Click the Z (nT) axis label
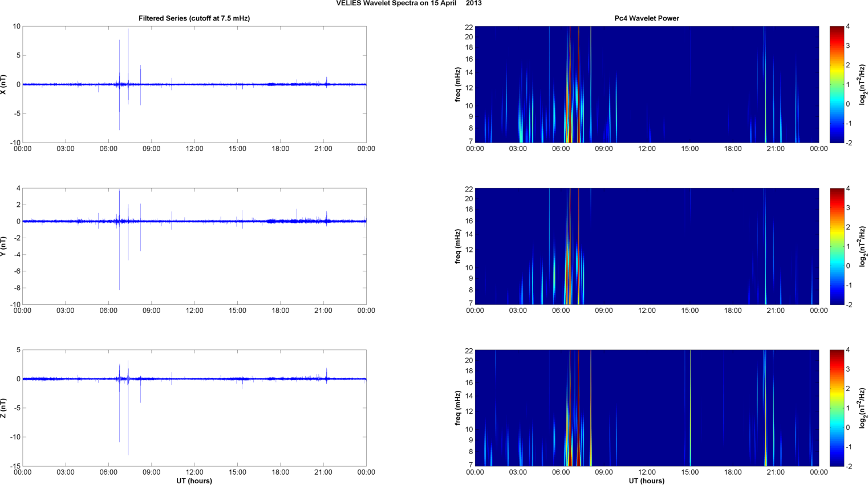The image size is (868, 485). pyautogui.click(x=3, y=408)
